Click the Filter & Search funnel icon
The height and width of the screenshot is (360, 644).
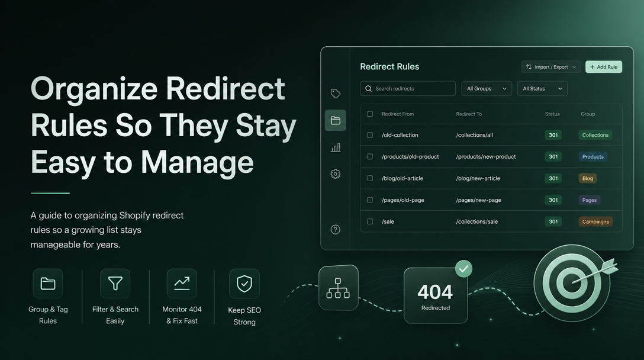click(115, 284)
